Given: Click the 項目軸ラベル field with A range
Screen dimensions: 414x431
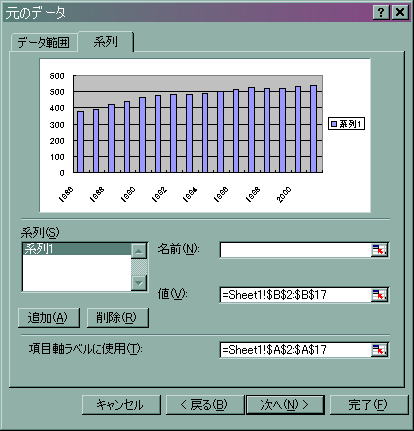Looking at the screenshot, I should pos(296,350).
